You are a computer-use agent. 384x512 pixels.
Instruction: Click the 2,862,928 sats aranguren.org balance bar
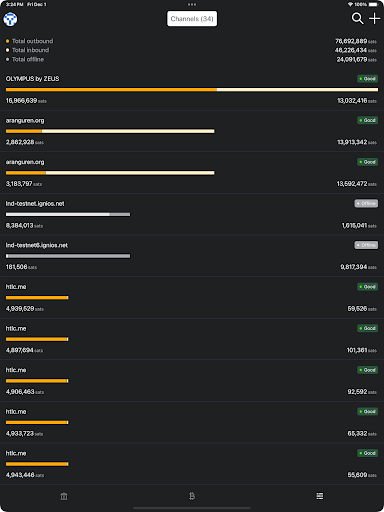pos(110,131)
